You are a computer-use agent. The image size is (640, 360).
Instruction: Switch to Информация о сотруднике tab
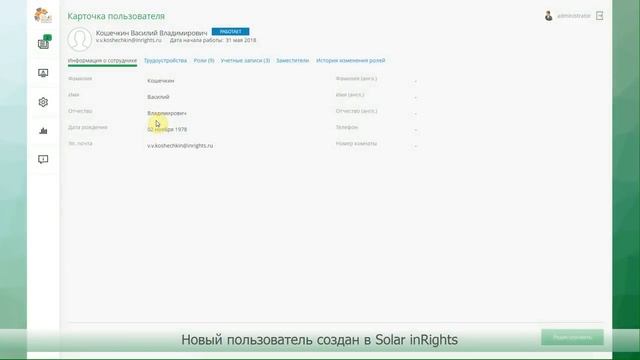(x=102, y=60)
